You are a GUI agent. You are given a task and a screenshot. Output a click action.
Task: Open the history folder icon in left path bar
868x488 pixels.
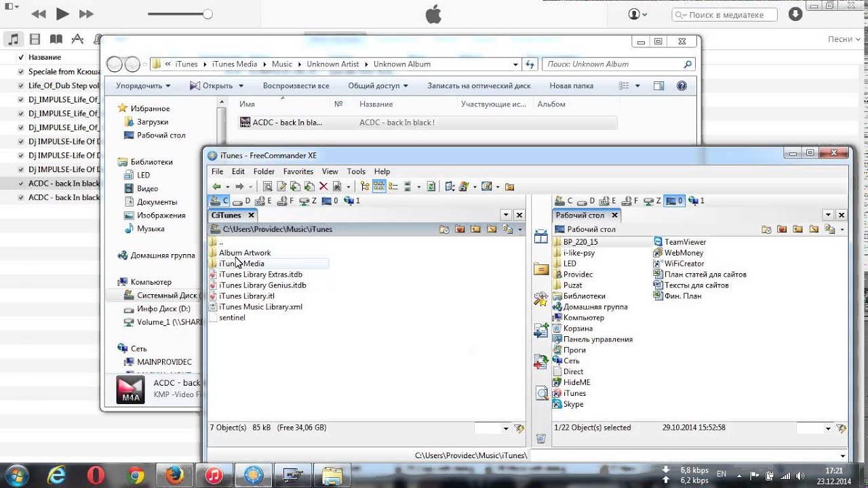point(444,229)
